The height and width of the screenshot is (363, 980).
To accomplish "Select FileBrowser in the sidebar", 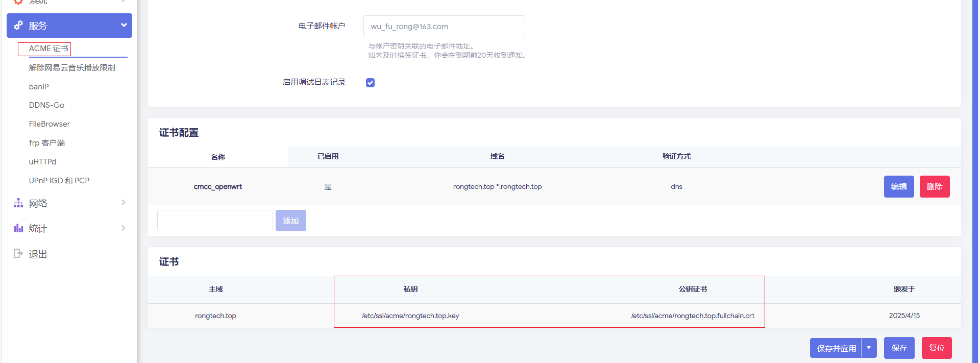I will pyautogui.click(x=50, y=124).
